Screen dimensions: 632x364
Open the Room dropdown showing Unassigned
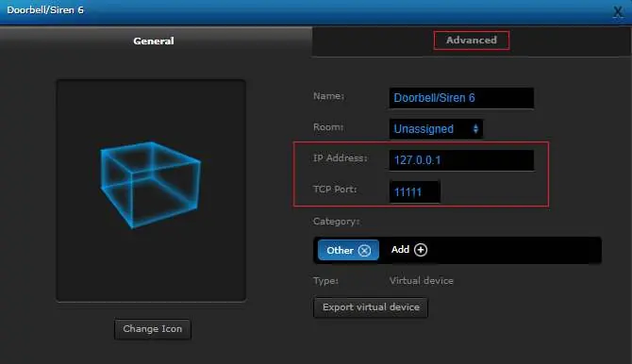tap(436, 129)
